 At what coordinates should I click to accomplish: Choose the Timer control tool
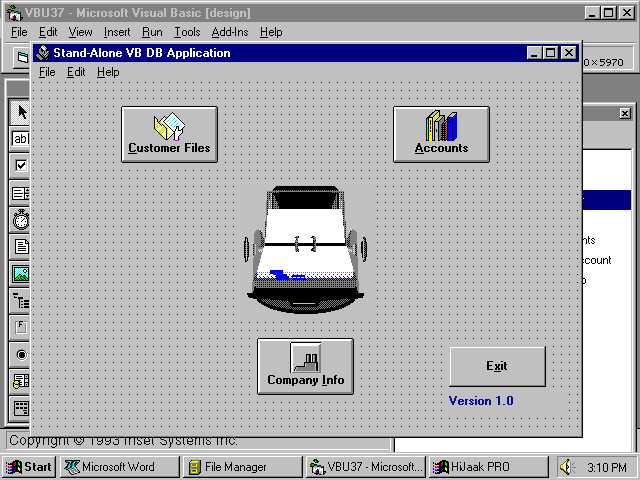(20, 219)
